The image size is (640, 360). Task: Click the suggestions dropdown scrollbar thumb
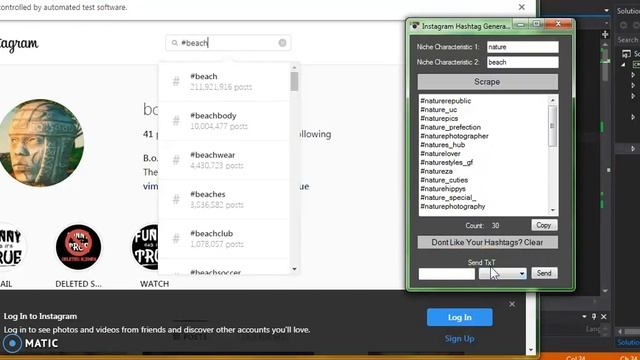pyautogui.click(x=294, y=81)
